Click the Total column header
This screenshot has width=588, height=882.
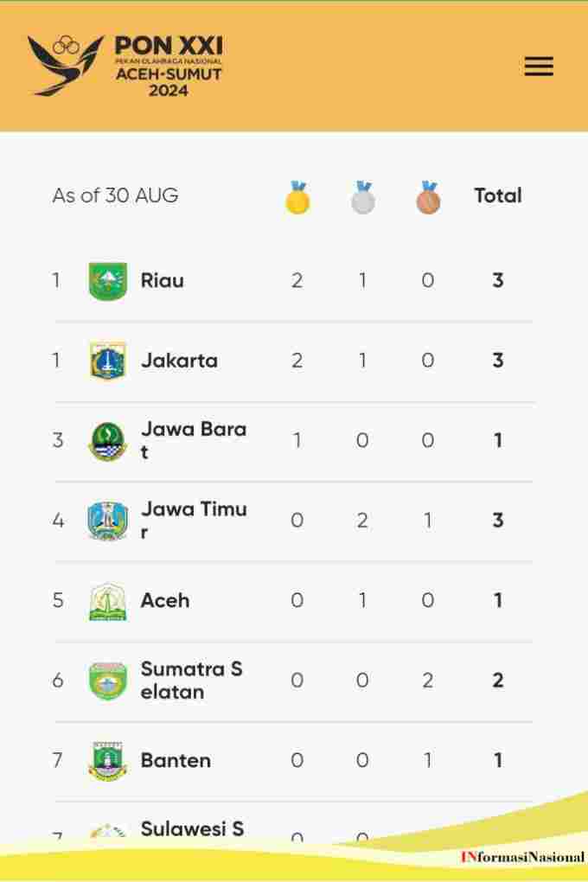(498, 195)
